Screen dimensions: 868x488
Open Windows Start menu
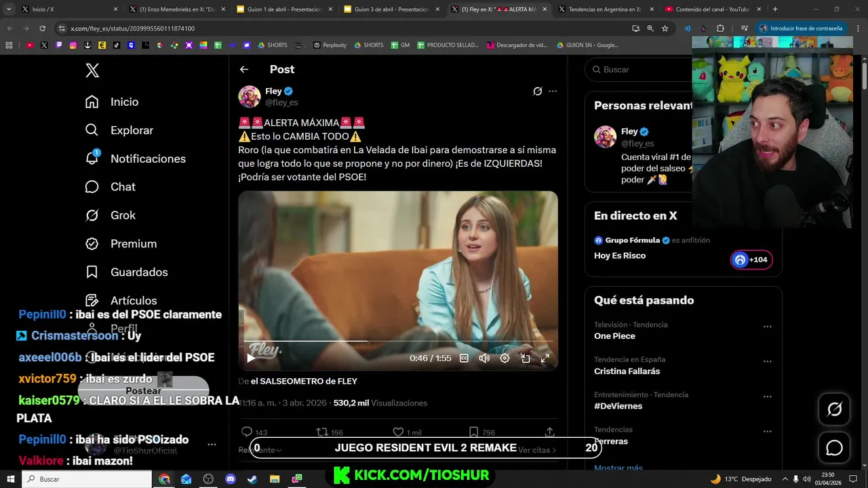tap(10, 479)
